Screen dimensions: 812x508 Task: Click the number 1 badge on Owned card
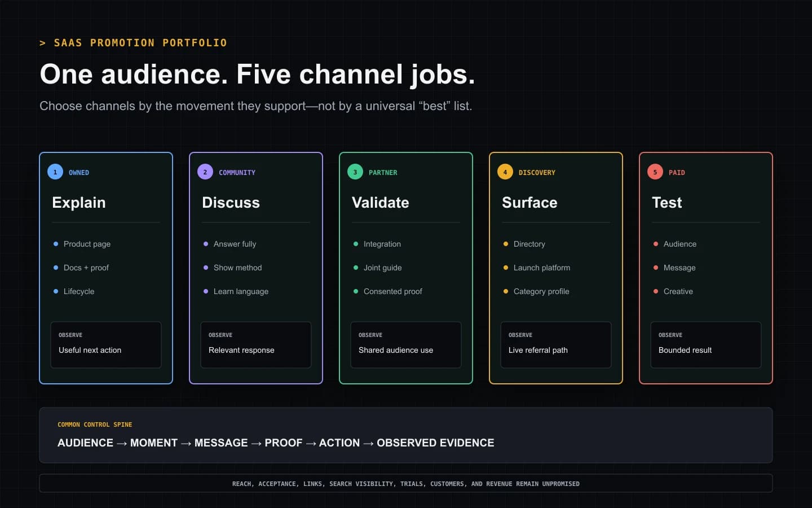[55, 172]
